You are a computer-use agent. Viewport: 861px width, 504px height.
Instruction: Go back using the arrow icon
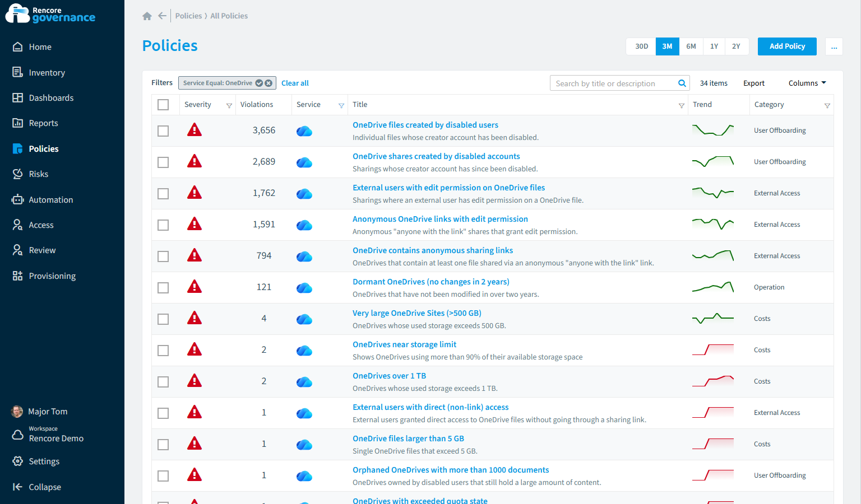(x=162, y=16)
